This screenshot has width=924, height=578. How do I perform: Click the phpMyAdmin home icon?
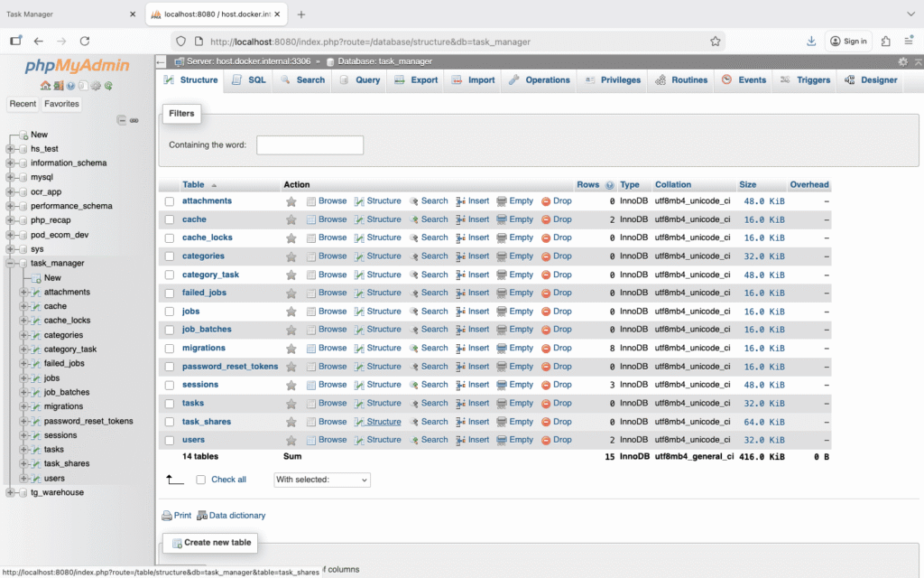coord(45,86)
